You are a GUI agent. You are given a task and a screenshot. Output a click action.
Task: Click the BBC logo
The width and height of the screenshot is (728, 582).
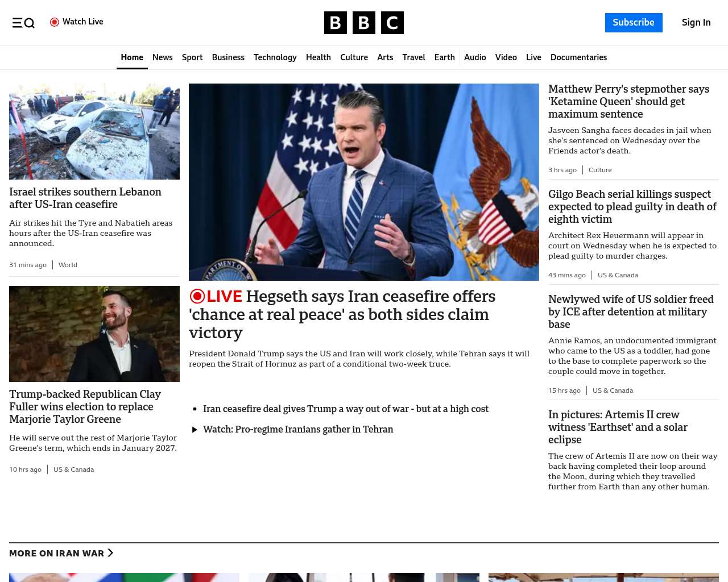pyautogui.click(x=364, y=23)
